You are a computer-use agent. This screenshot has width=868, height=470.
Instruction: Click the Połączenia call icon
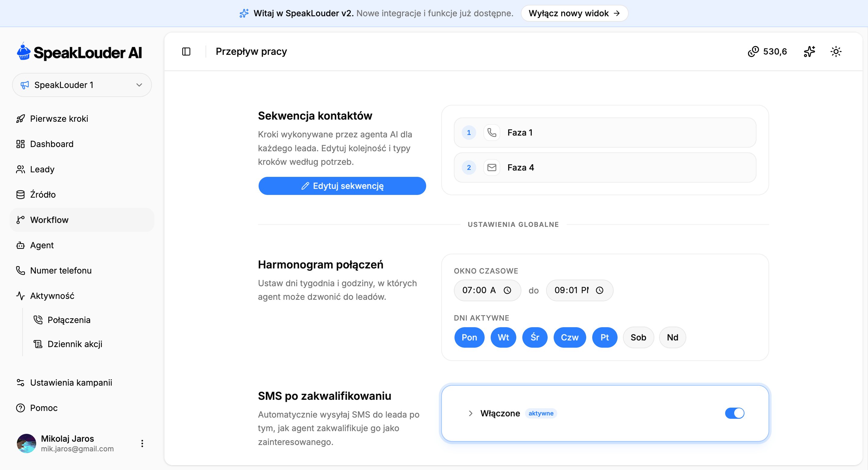click(38, 320)
